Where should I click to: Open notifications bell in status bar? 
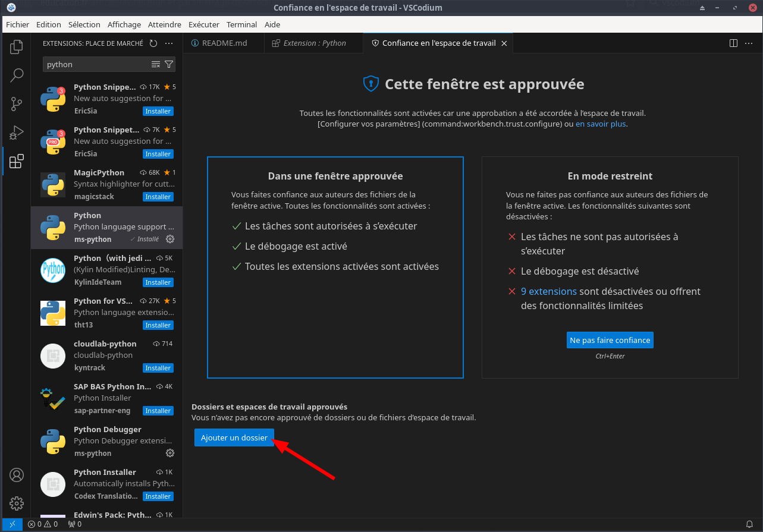[x=749, y=524]
